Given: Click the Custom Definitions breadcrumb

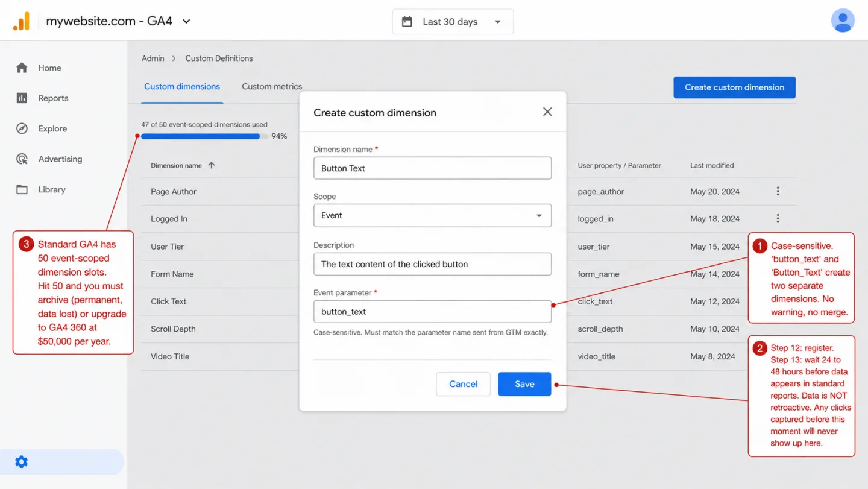Looking at the screenshot, I should (x=219, y=58).
